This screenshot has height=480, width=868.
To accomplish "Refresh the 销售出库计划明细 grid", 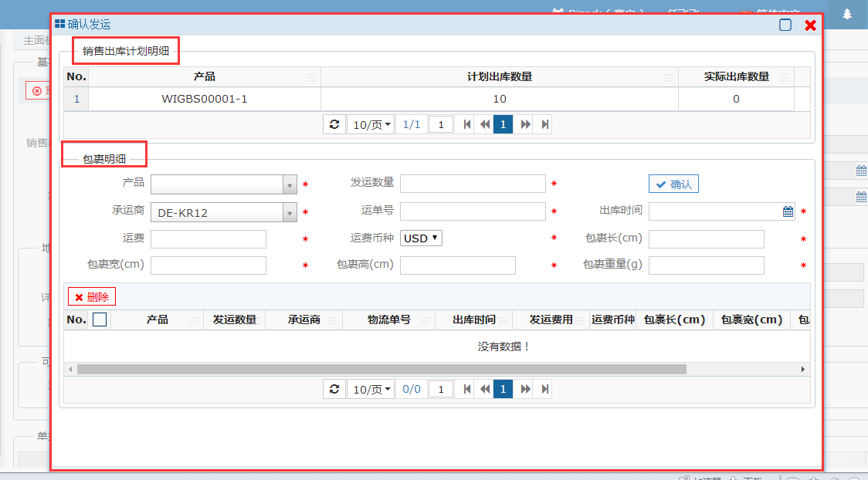I will (x=334, y=124).
